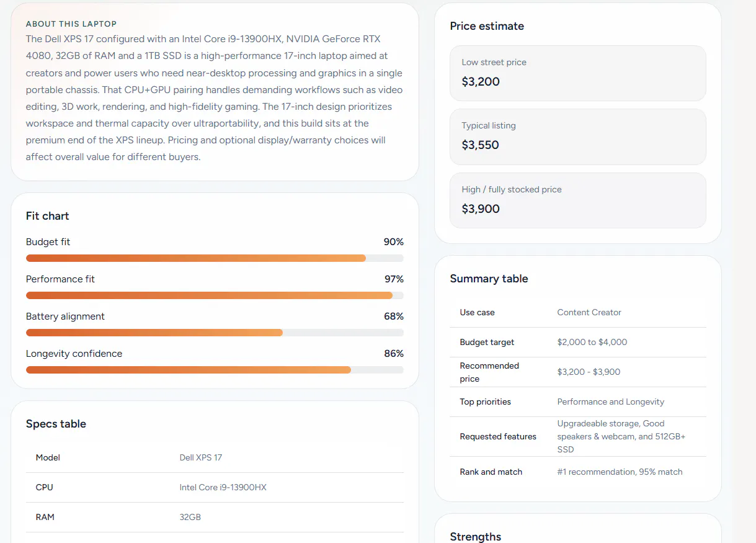Select the Typical listing price card
756x543 pixels.
click(578, 137)
